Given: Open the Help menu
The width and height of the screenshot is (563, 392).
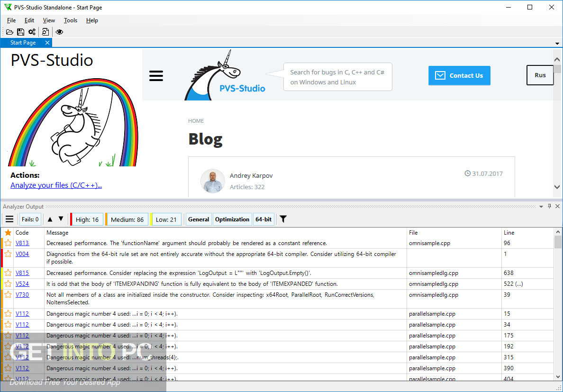Looking at the screenshot, I should point(92,20).
